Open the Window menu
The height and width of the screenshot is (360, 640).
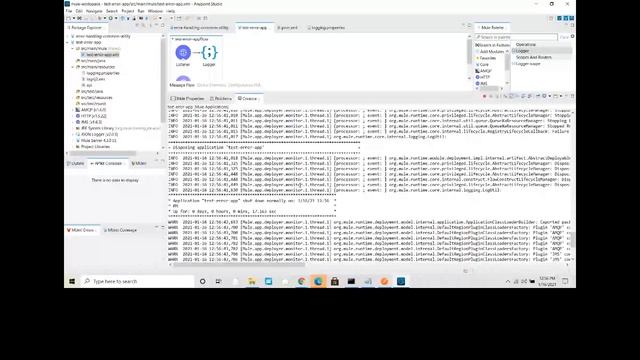pyautogui.click(x=155, y=11)
